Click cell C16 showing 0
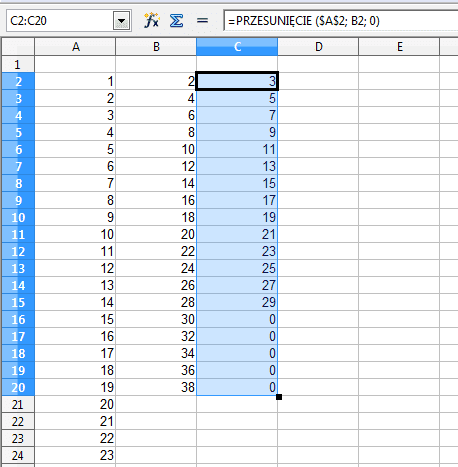Image resolution: width=458 pixels, height=467 pixels. pos(237,319)
